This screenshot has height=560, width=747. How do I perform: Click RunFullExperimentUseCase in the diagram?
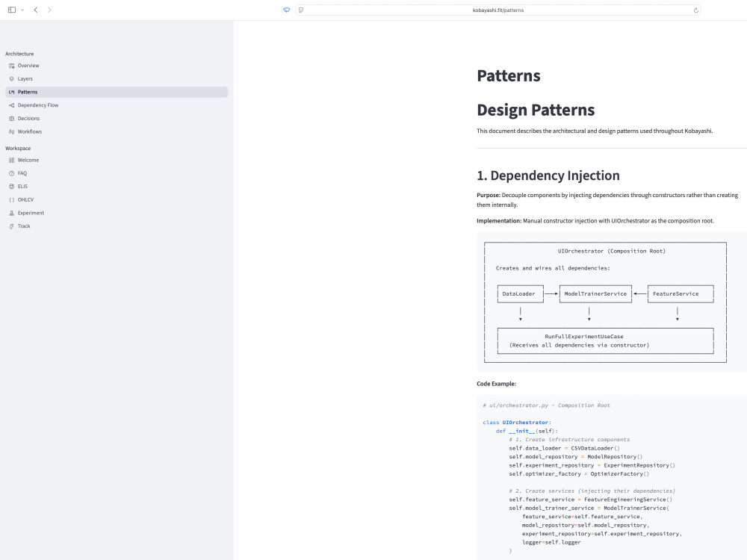click(x=583, y=337)
